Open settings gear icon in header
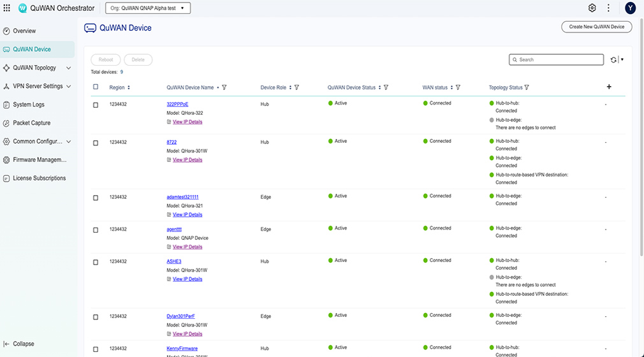This screenshot has height=357, width=644. coord(592,8)
